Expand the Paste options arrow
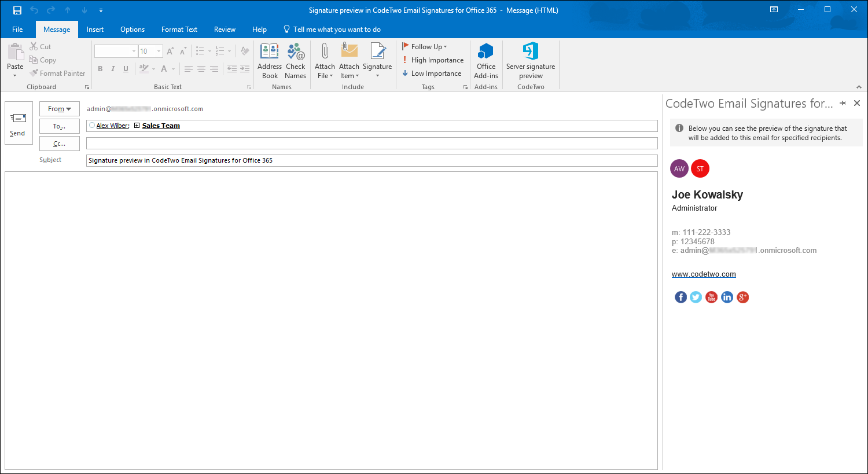Viewport: 868px width, 474px height. tap(15, 75)
